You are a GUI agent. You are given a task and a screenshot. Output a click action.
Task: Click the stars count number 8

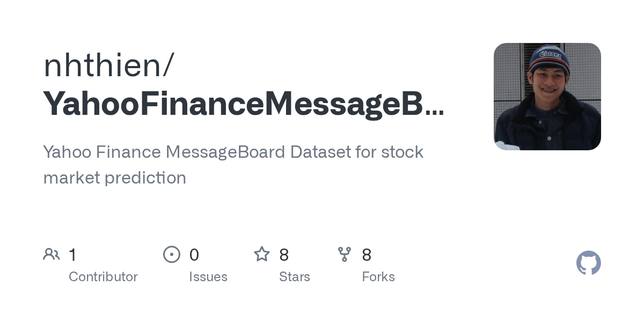[x=284, y=255]
